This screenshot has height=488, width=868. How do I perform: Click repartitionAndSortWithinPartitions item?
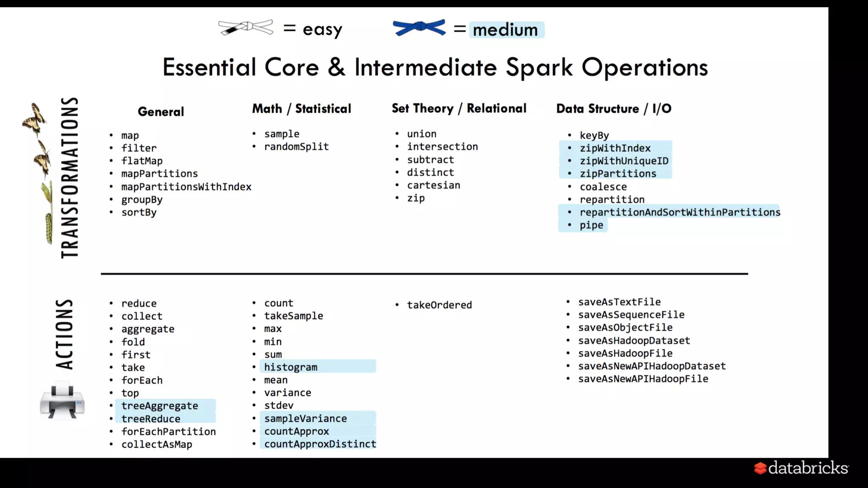(680, 212)
